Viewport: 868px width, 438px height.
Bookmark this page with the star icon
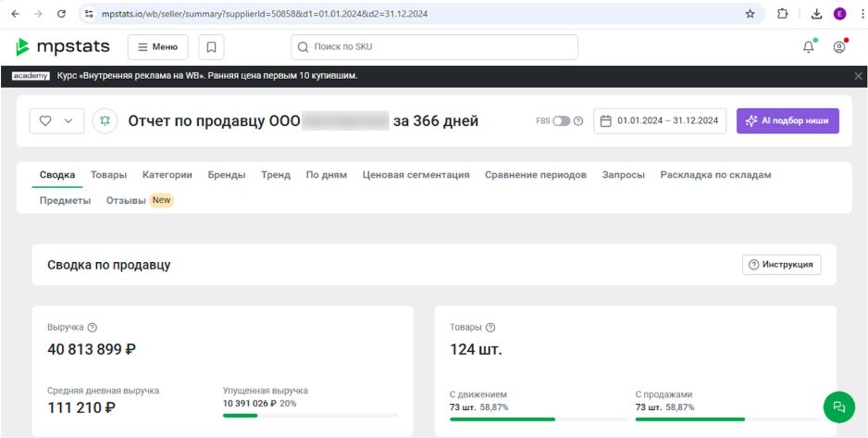tap(750, 14)
